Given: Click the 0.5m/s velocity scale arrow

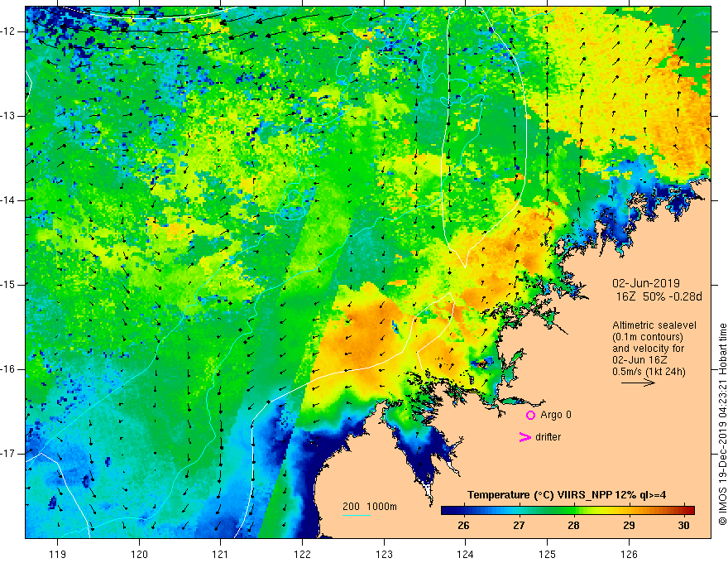Looking at the screenshot, I should tap(638, 383).
